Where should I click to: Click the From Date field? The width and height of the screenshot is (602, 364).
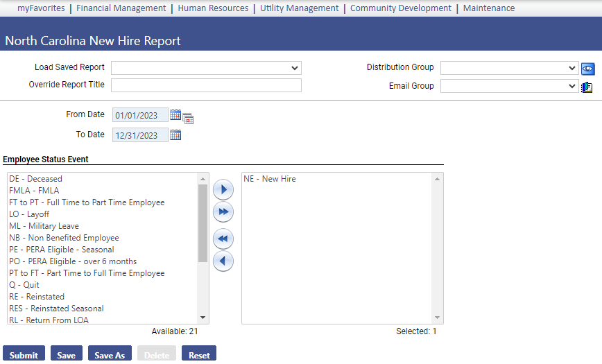140,115
